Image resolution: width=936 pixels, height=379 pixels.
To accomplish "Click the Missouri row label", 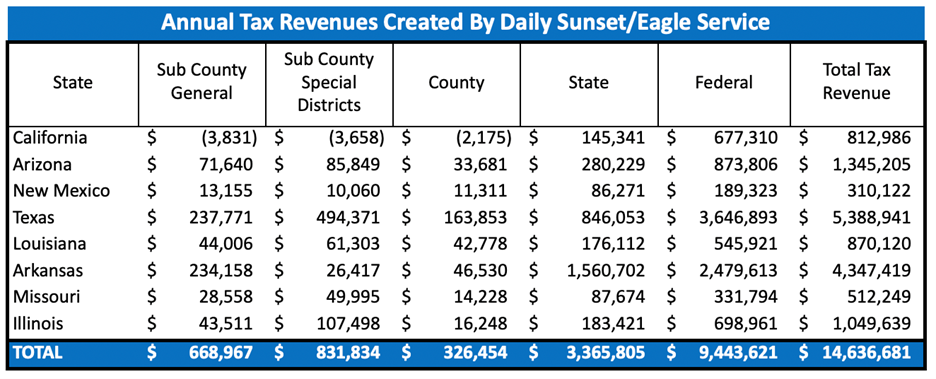I will click(x=46, y=297).
